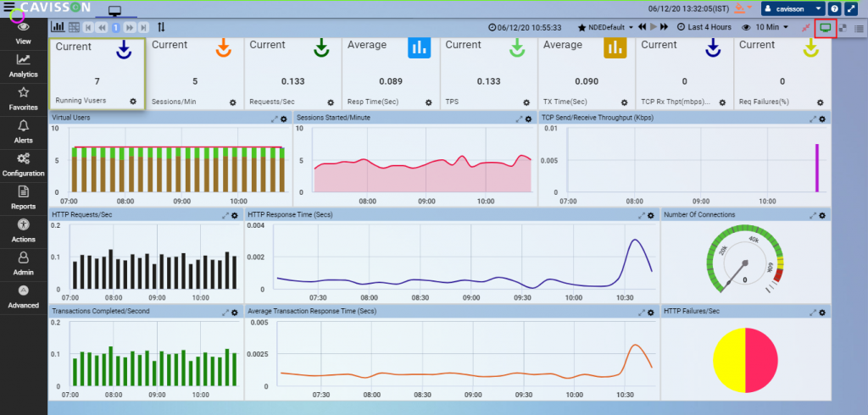
Task: Open settings for Number Of Connections gauge
Action: [822, 215]
